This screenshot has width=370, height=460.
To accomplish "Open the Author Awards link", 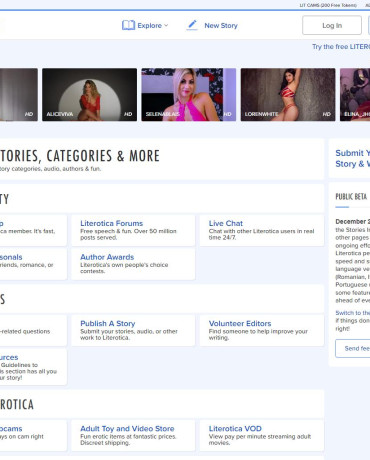I will (107, 257).
